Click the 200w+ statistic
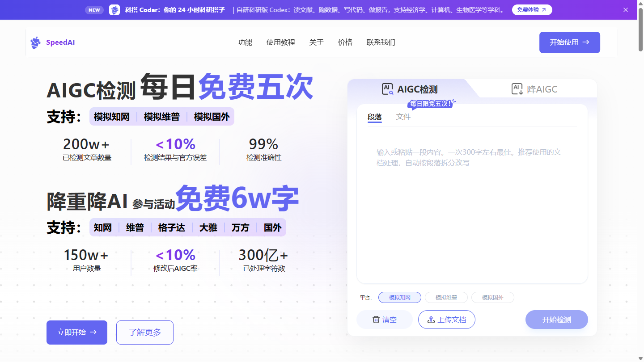This screenshot has height=362, width=644. pyautogui.click(x=86, y=144)
